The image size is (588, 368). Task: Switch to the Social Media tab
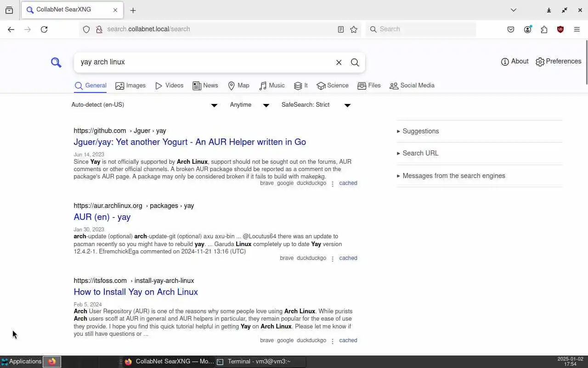click(412, 86)
